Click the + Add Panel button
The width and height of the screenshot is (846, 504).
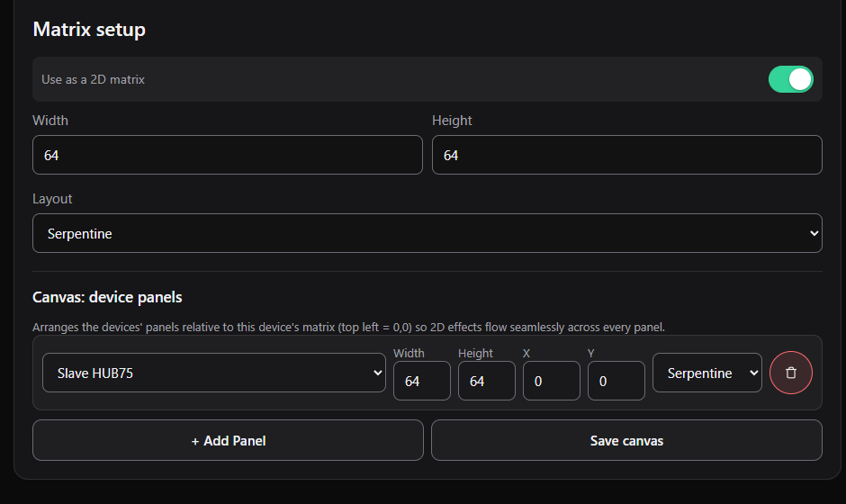(x=228, y=440)
